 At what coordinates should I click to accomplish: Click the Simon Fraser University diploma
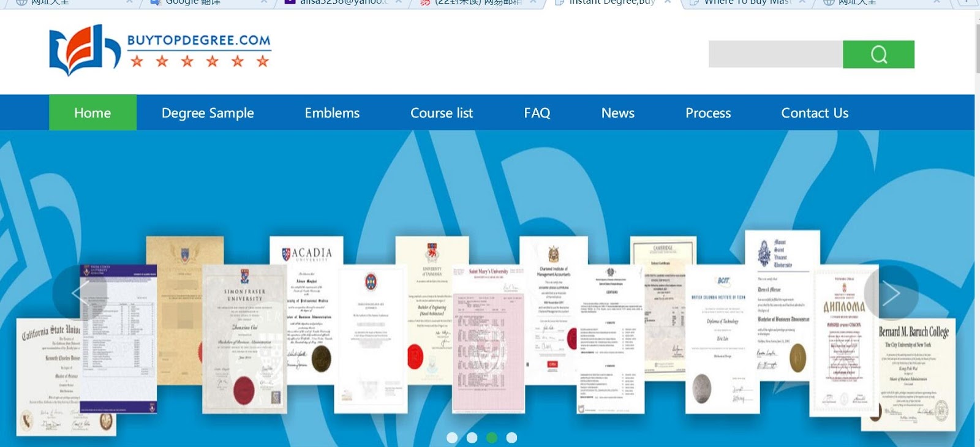244,339
